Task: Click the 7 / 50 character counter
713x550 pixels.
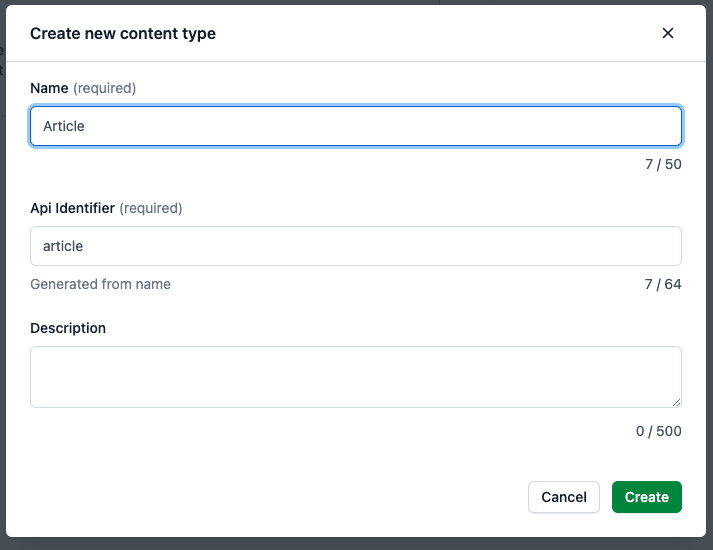Action: (663, 164)
